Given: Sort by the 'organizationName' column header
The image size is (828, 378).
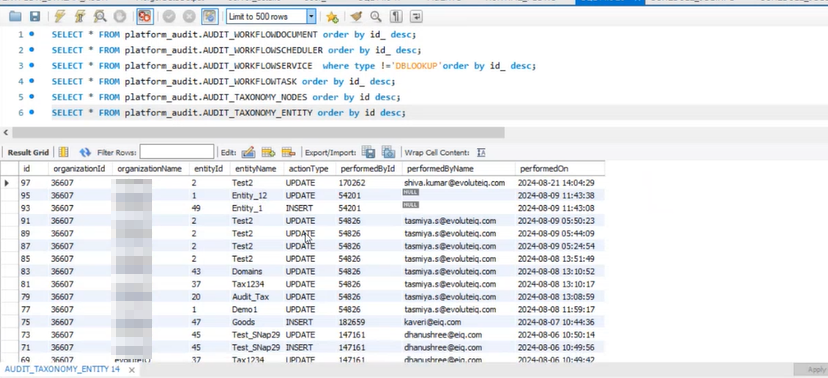Looking at the screenshot, I should point(149,169).
